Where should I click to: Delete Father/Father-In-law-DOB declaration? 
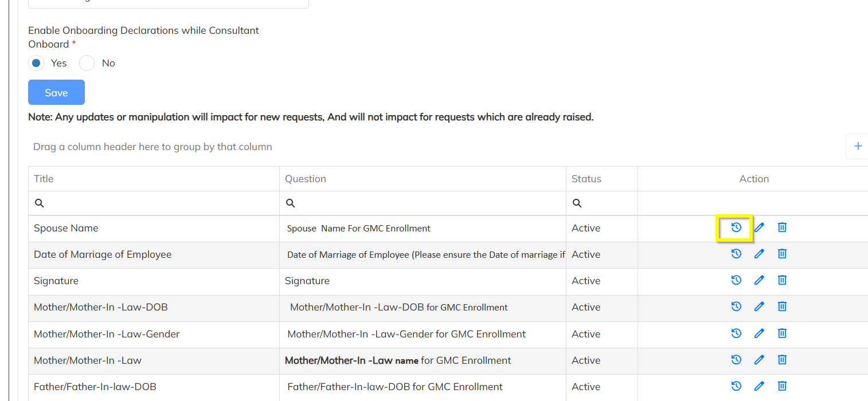coord(782,386)
